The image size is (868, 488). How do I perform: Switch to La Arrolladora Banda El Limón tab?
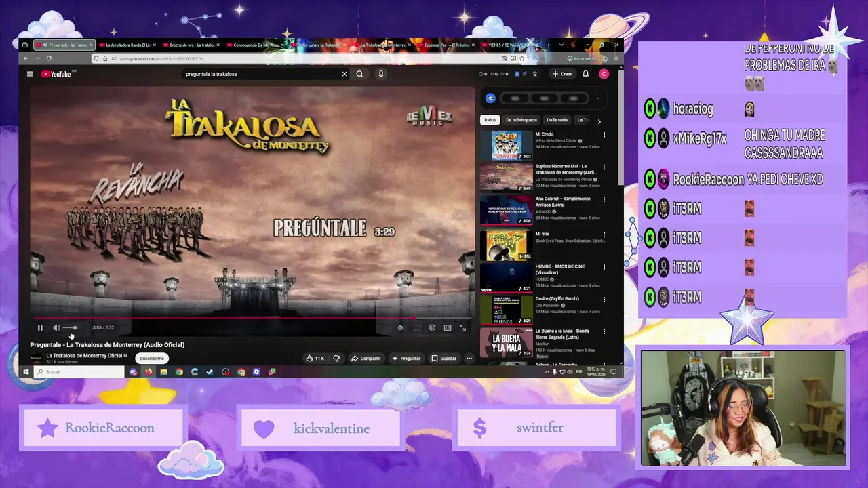127,45
